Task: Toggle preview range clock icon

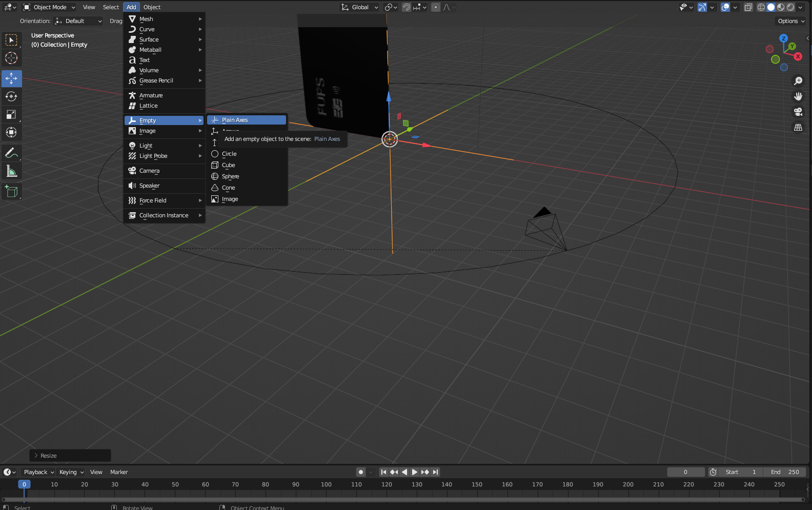Action: (713, 472)
